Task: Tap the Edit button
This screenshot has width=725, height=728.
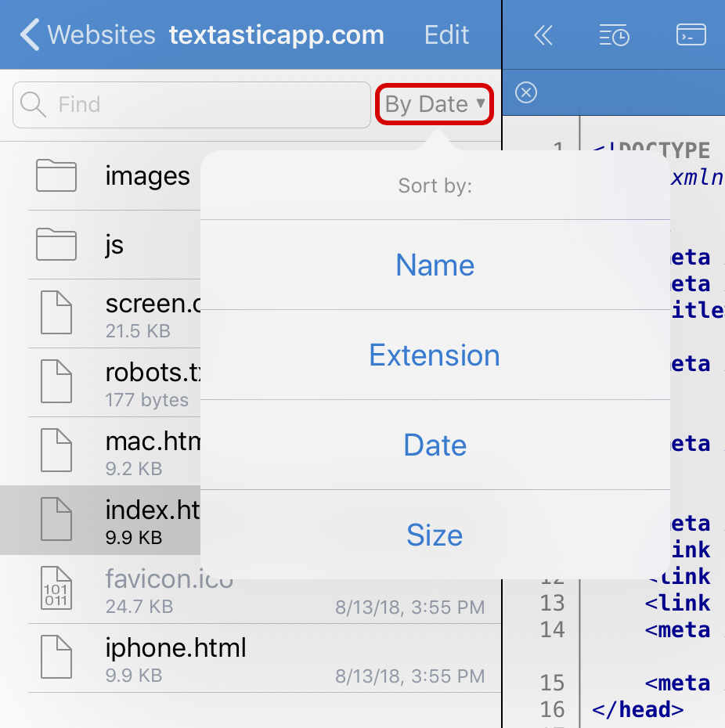Action: pyautogui.click(x=446, y=34)
